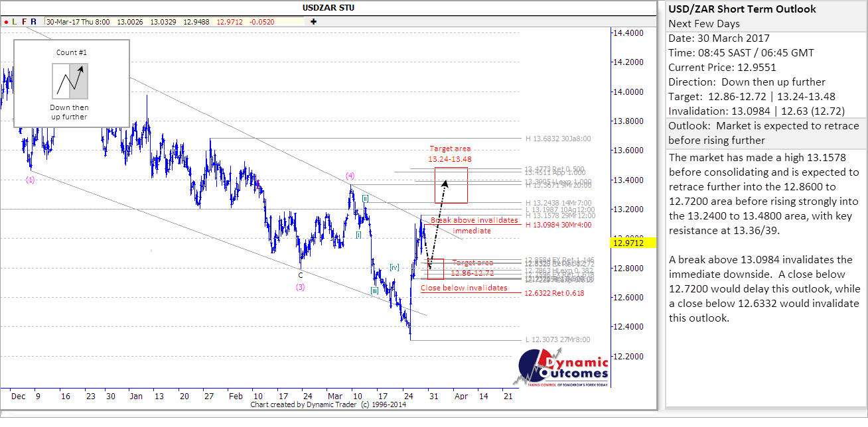This screenshot has width=868, height=427.
Task: Click the red H 13.0984 30Mr4:00 level label
Action: pos(559,225)
